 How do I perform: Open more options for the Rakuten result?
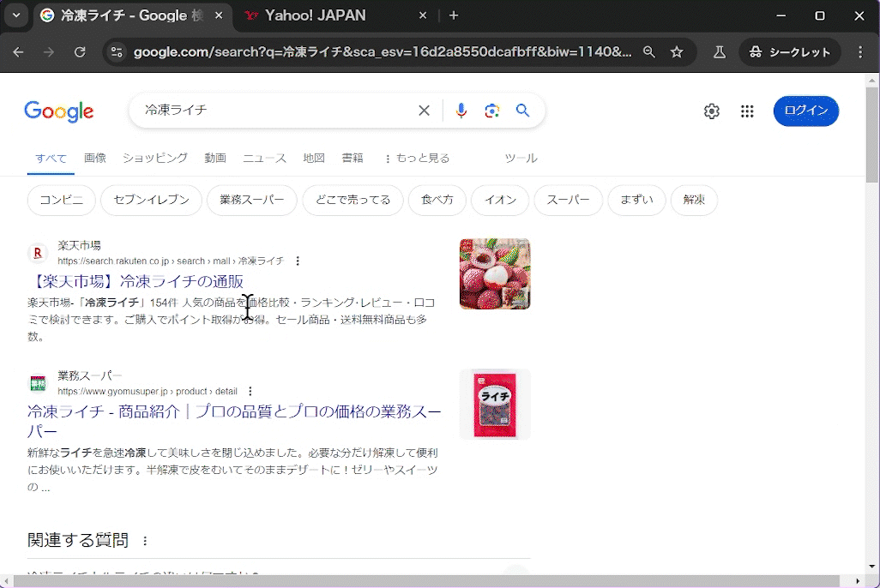(298, 261)
